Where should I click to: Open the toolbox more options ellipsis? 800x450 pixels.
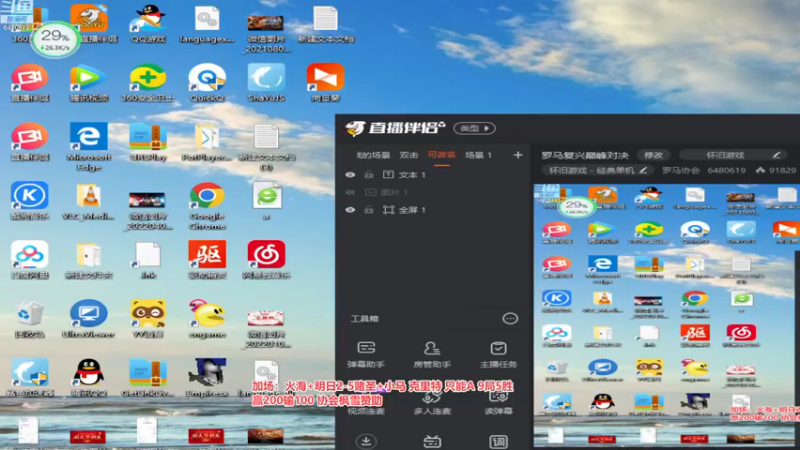point(510,318)
